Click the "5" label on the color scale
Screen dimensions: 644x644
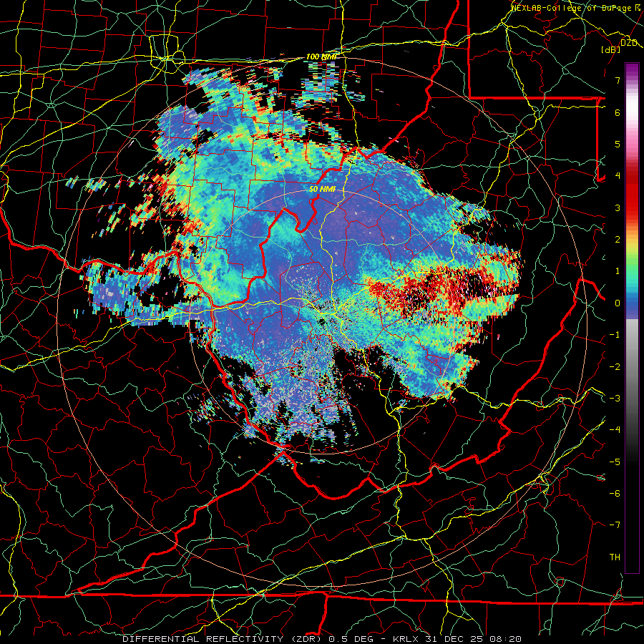(x=618, y=144)
